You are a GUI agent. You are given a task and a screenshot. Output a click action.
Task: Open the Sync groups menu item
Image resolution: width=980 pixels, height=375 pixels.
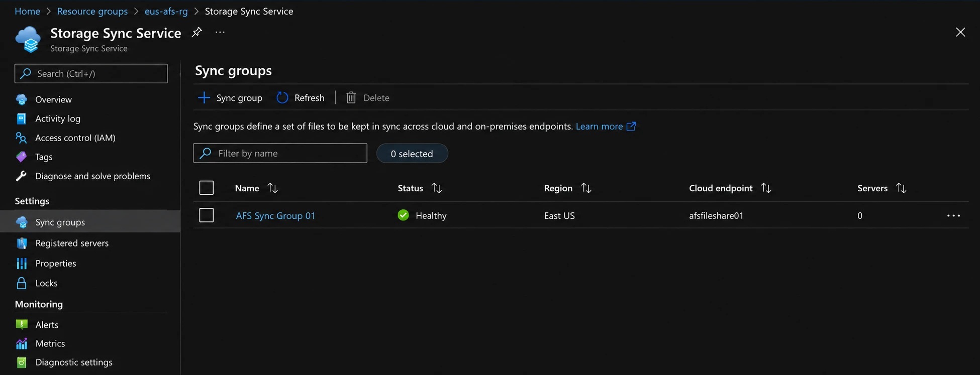point(90,222)
